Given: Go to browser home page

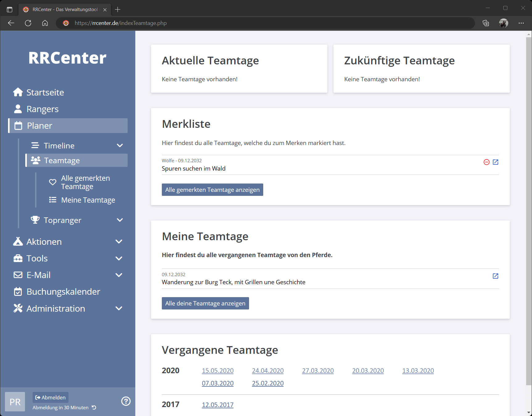Looking at the screenshot, I should 45,23.
